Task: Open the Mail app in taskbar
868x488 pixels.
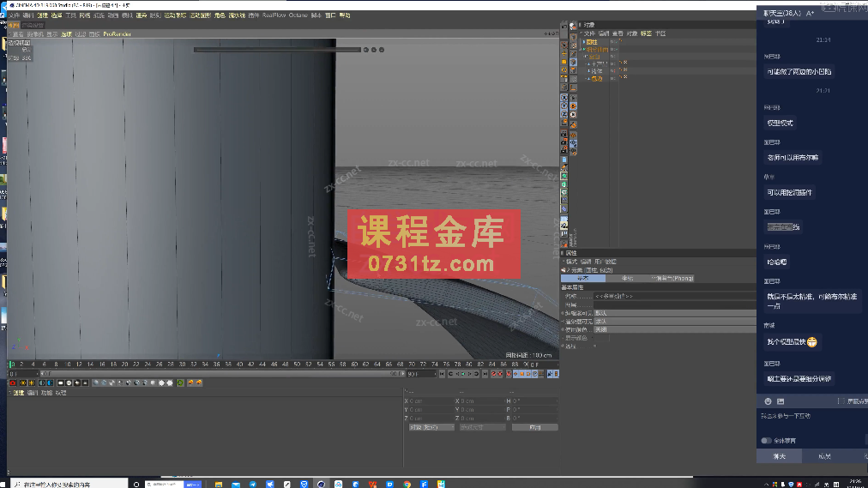Action: (236, 484)
